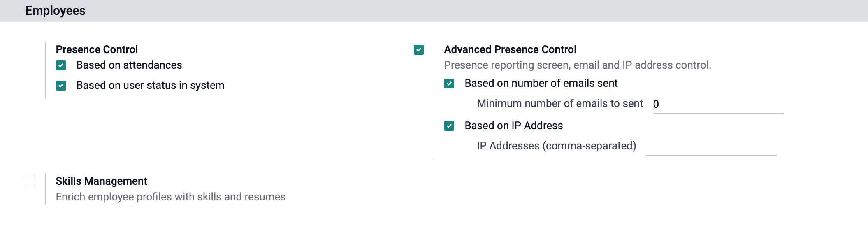
Task: Enable the Skills Management checkbox
Action: (30, 181)
